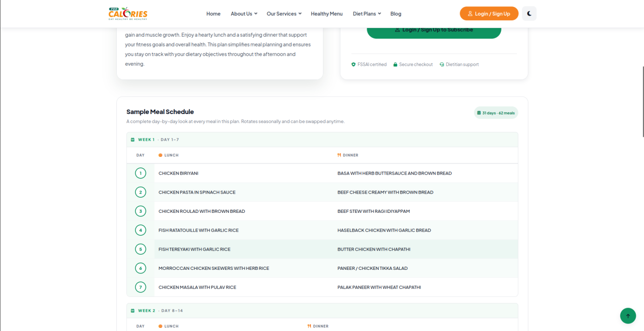Click the Dinner fork icon in Week 1 header

(339, 155)
